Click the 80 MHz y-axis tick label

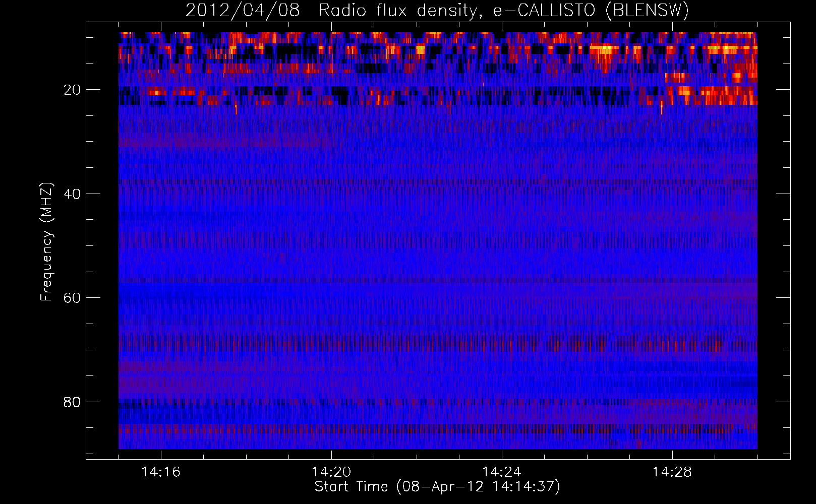(72, 402)
